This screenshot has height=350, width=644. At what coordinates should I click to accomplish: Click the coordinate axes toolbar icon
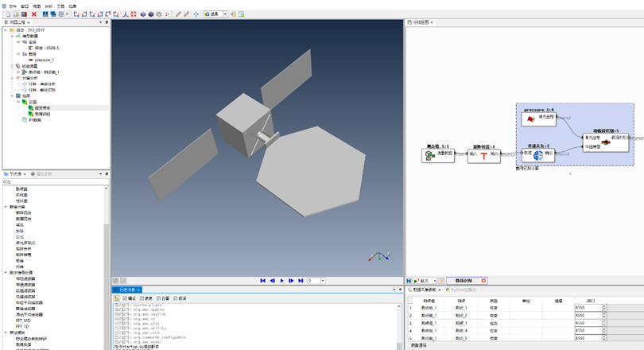pyautogui.click(x=126, y=14)
